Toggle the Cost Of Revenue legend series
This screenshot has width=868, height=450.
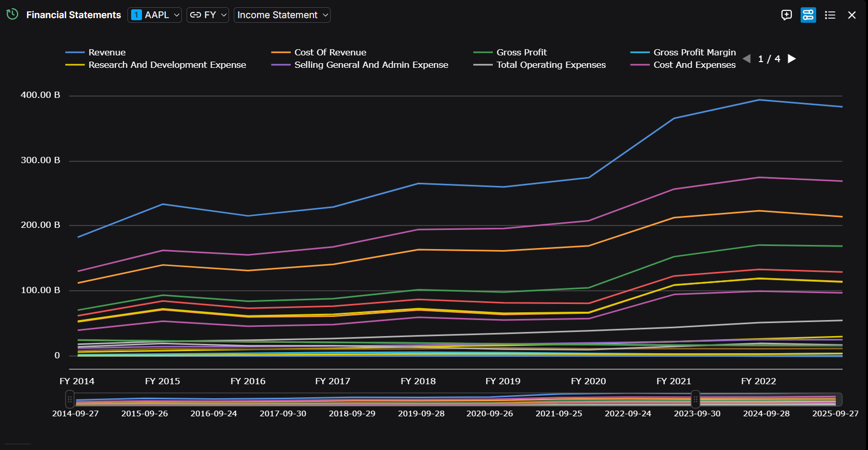point(319,52)
